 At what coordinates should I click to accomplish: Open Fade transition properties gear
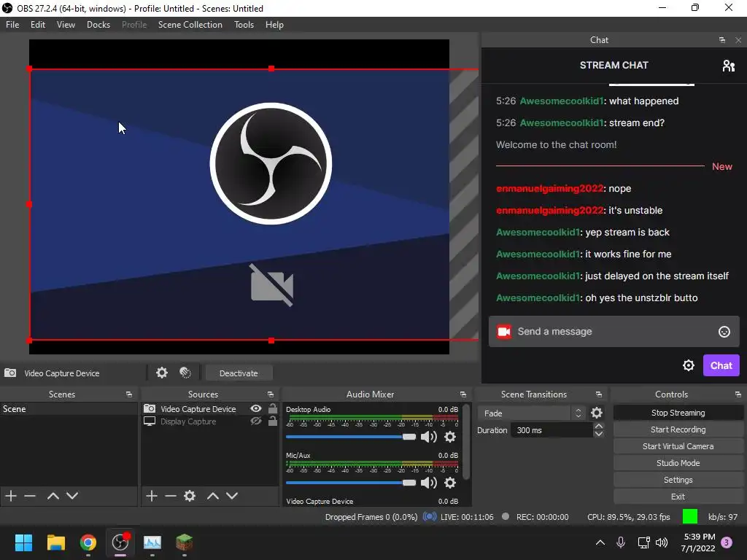point(597,413)
